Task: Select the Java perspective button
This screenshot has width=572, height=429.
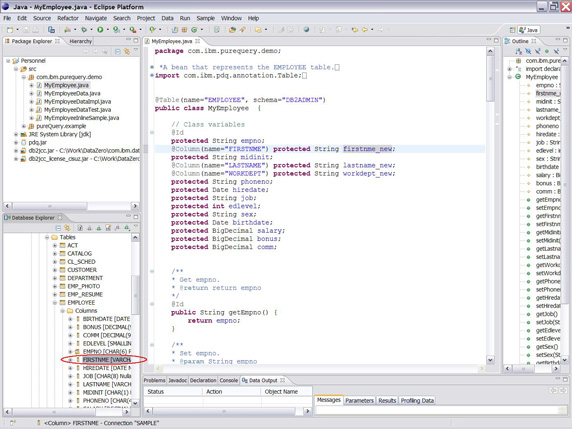Action: coord(529,30)
